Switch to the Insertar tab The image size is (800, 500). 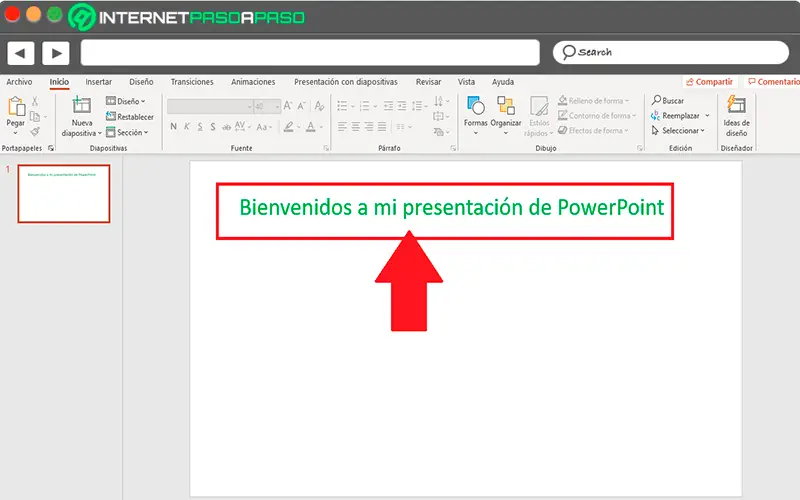coord(98,82)
